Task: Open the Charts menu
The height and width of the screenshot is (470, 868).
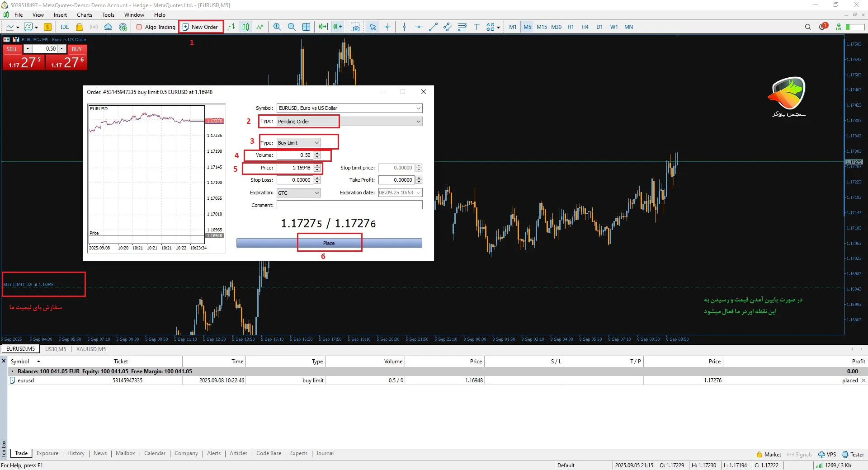Action: click(x=85, y=15)
